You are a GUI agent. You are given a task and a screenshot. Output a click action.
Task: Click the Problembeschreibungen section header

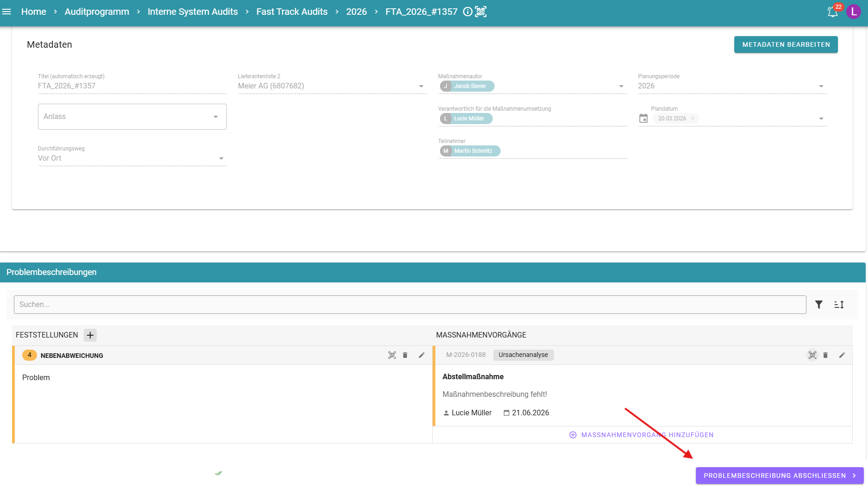(x=432, y=272)
